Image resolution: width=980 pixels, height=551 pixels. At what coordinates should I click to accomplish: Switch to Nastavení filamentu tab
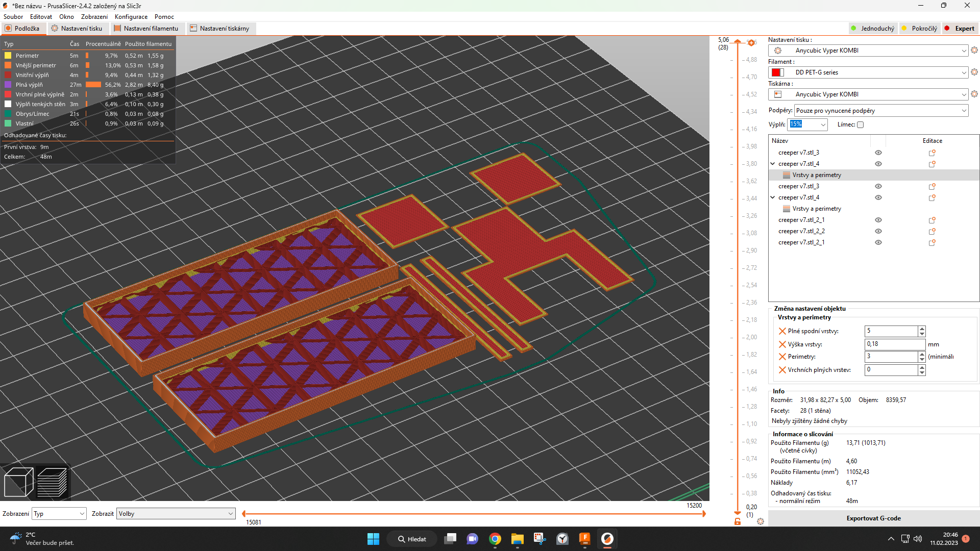point(146,29)
